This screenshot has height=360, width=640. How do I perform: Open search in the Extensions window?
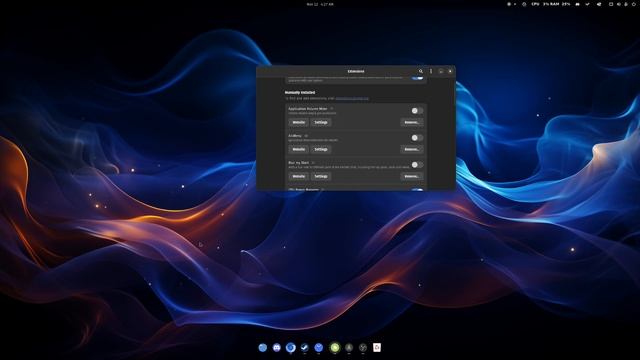coord(421,71)
